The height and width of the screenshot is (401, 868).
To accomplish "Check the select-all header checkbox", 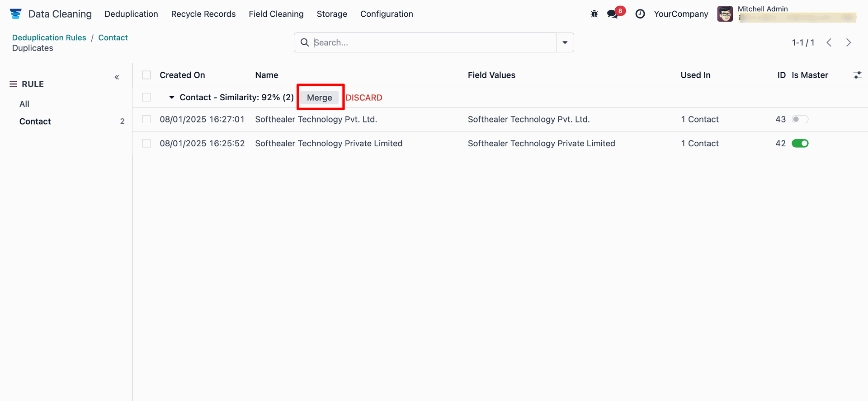I will point(146,75).
